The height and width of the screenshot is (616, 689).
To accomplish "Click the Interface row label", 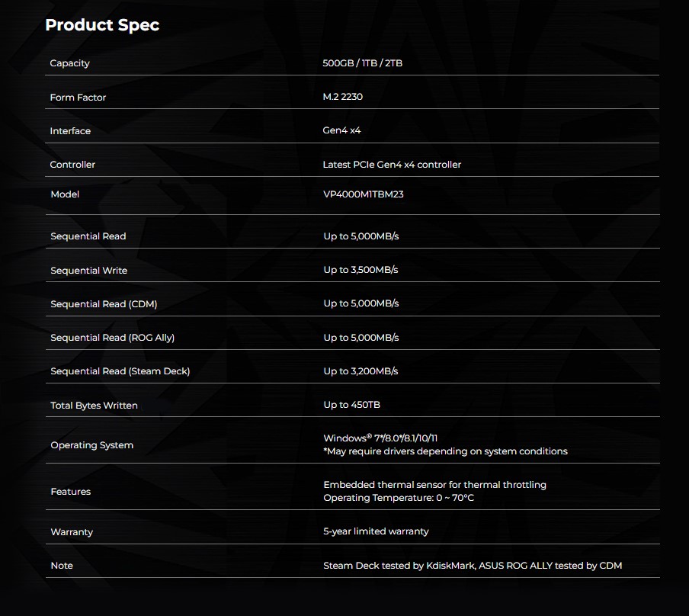I will point(70,131).
